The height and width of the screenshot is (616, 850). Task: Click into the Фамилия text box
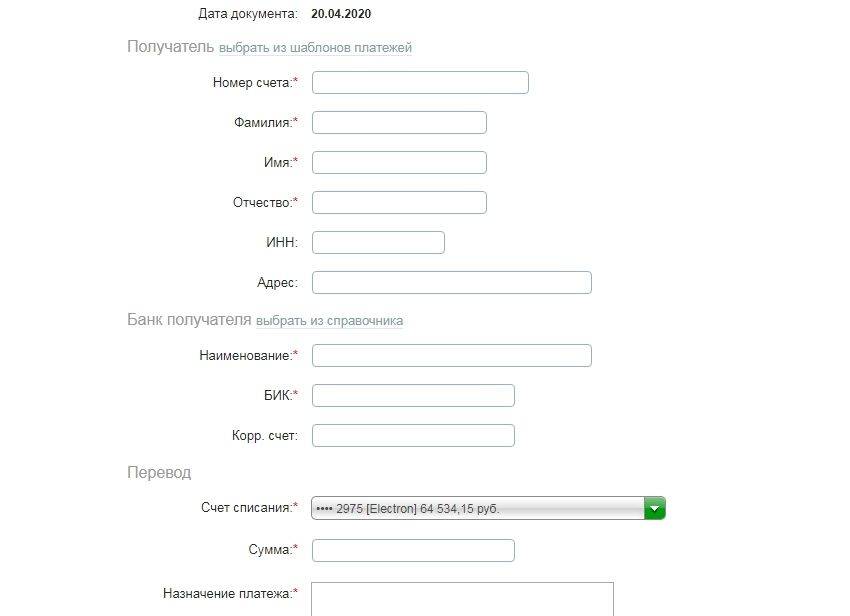click(399, 123)
